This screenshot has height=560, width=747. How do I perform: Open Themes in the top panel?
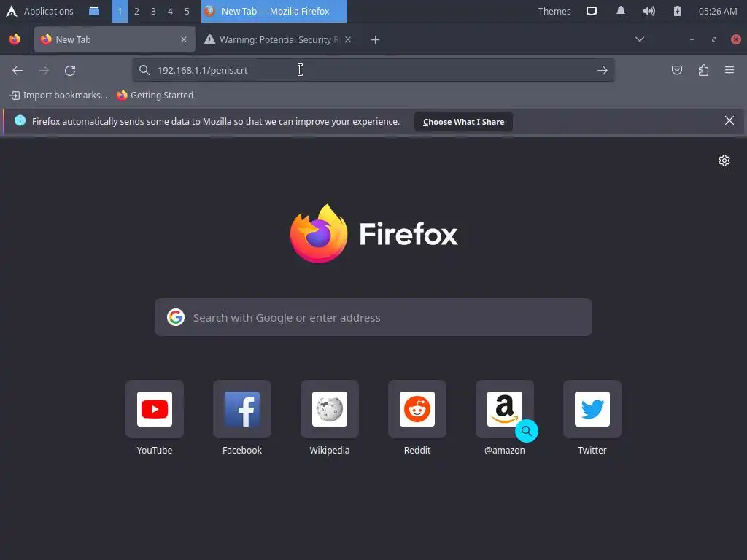(554, 11)
